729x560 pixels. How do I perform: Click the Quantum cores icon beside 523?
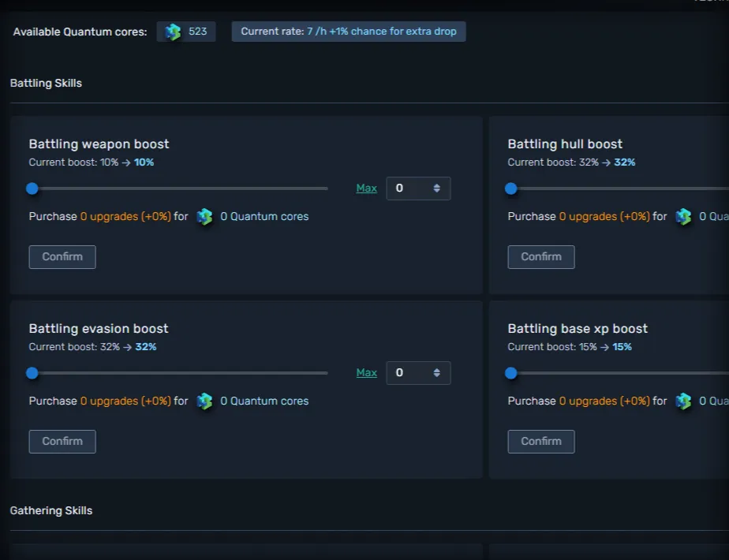(173, 32)
